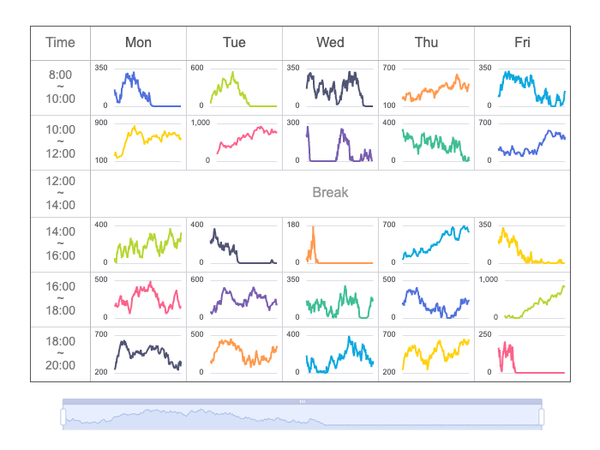
Task: Select the Fri column header
Action: 522,43
